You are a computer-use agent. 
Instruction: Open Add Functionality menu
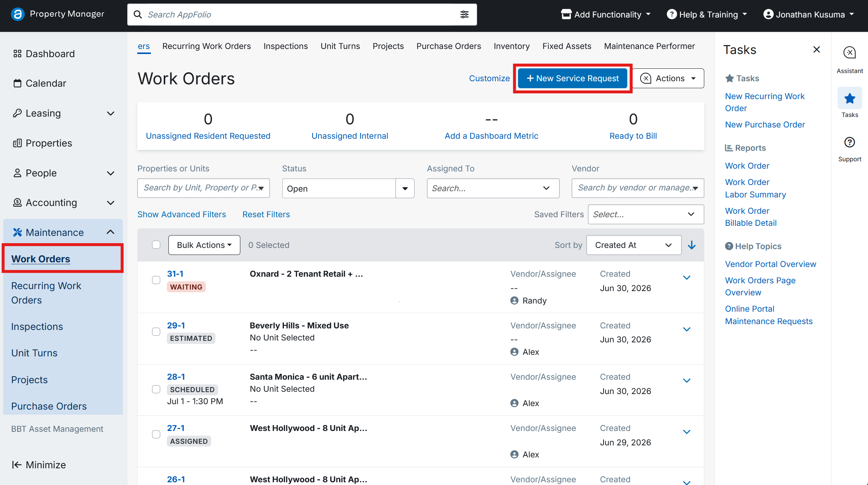[606, 14]
